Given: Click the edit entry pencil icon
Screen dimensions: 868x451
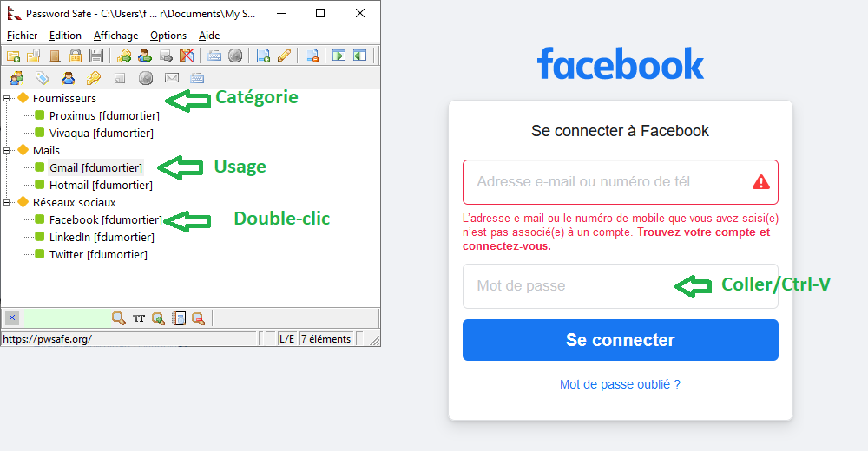Looking at the screenshot, I should [x=284, y=56].
